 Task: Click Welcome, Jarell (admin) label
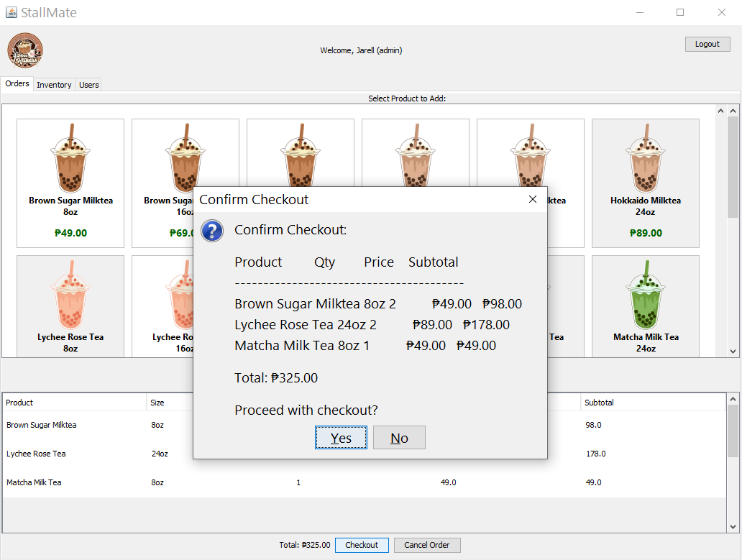361,50
